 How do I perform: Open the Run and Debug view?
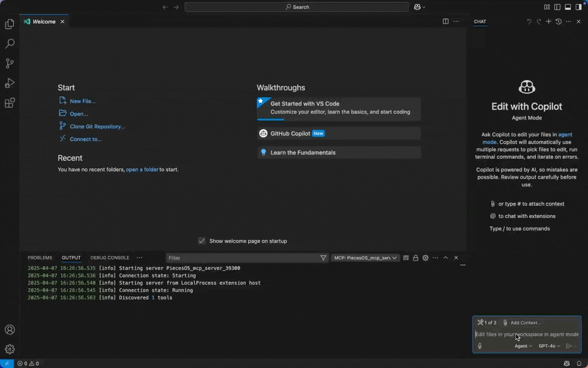[x=10, y=83]
